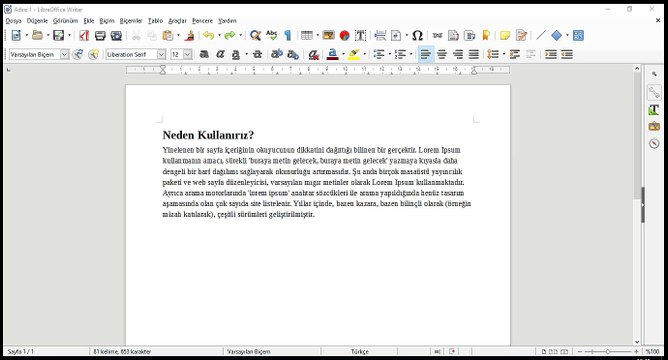This screenshot has height=360, width=668.
Task: Open the Biçim menu
Action: [x=107, y=21]
